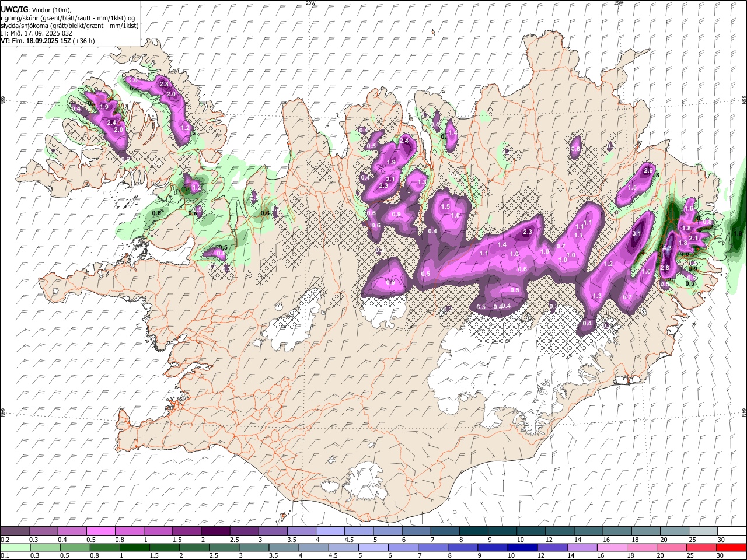
Task: Pick the 18 swatch in the upper legend row
Action: (x=645, y=531)
